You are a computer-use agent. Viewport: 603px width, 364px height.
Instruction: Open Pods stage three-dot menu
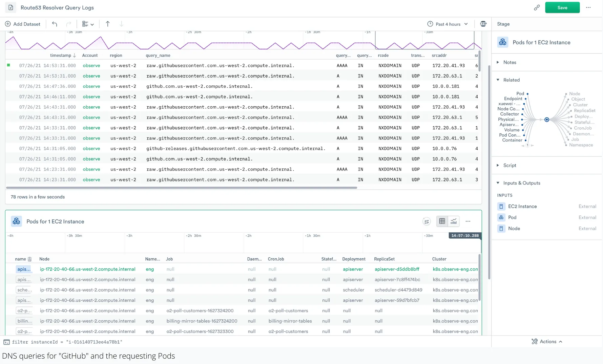(468, 221)
